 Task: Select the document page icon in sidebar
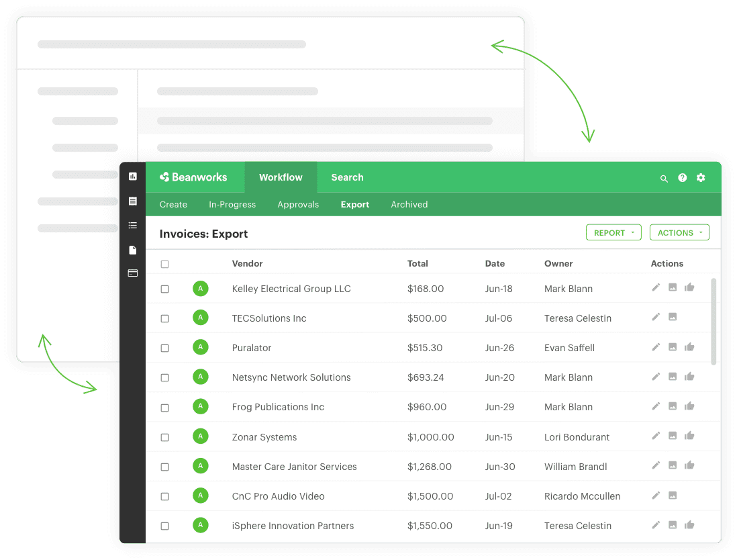(x=132, y=250)
